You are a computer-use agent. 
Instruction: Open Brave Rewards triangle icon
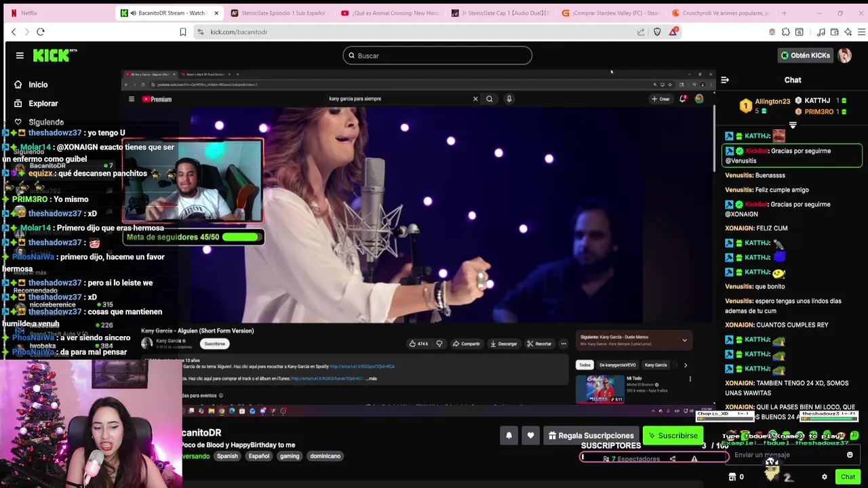tap(673, 31)
